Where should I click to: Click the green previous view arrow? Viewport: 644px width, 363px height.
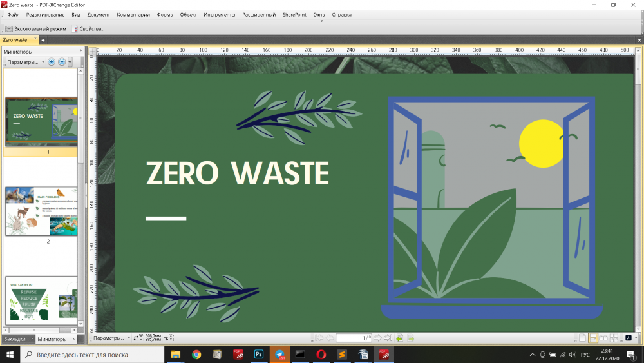399,338
